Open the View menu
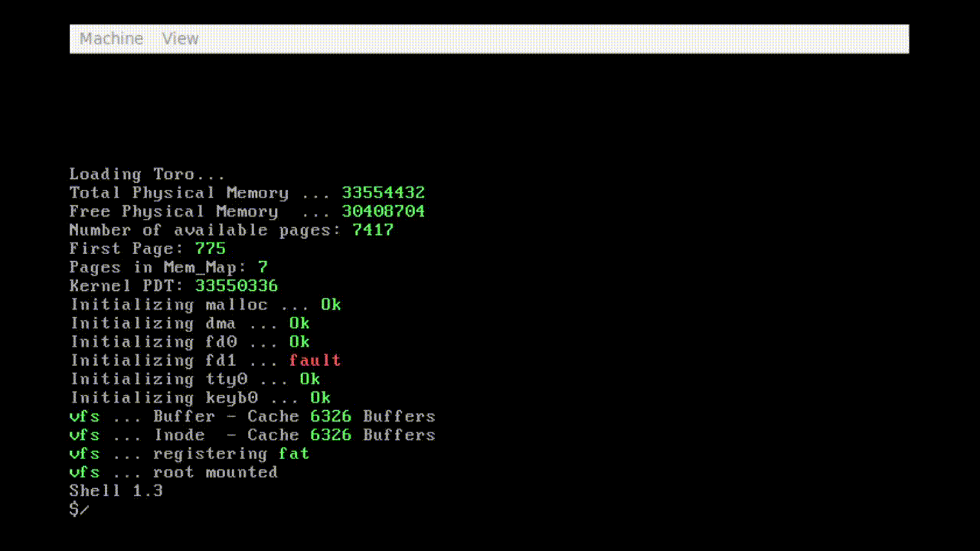 [181, 39]
